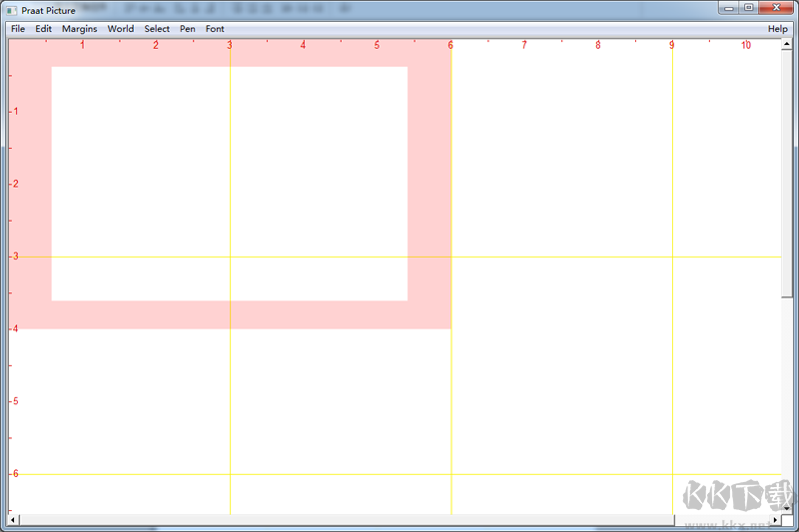Open the Edit menu

(x=44, y=29)
